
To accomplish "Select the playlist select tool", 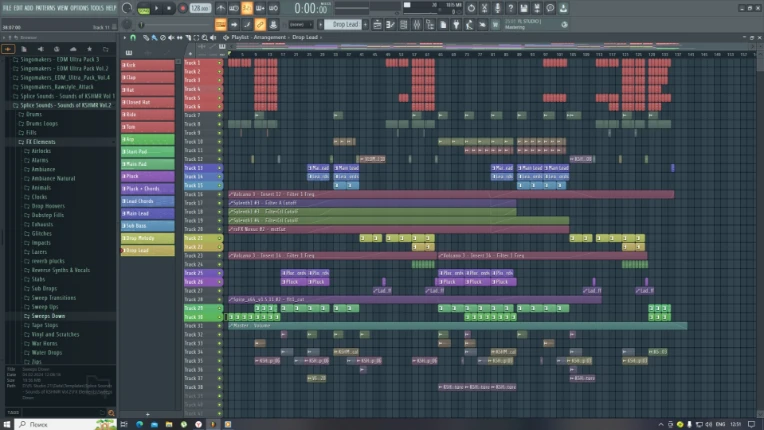I will click(196, 37).
